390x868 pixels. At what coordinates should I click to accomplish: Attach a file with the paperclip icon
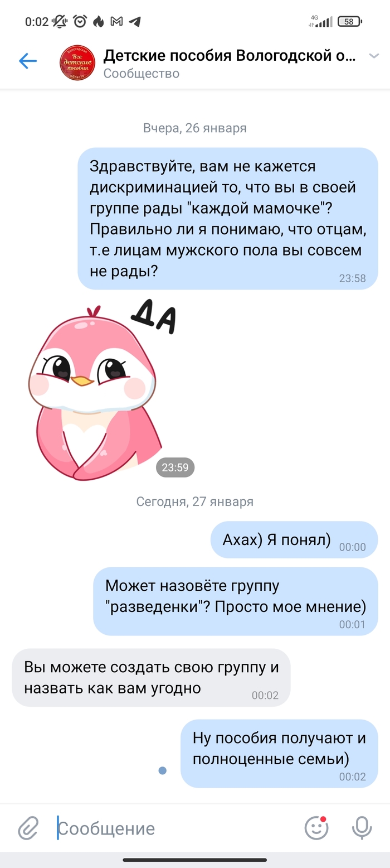coord(28,828)
